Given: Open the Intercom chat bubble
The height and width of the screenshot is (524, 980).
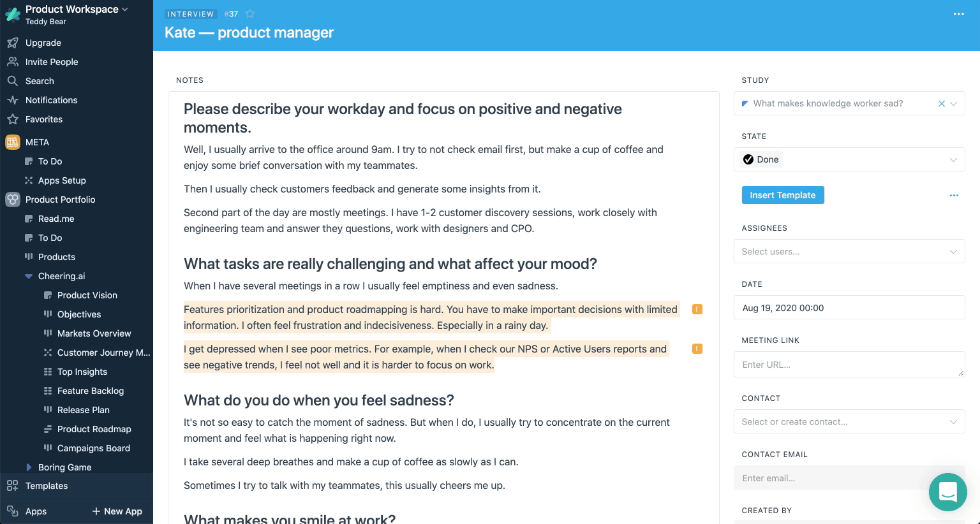Looking at the screenshot, I should [x=947, y=492].
